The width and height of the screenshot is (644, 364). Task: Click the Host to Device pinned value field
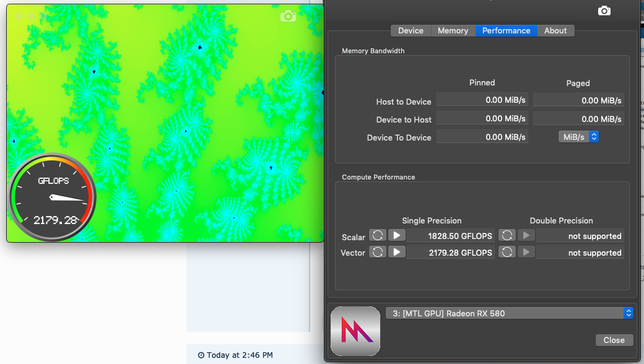point(482,100)
